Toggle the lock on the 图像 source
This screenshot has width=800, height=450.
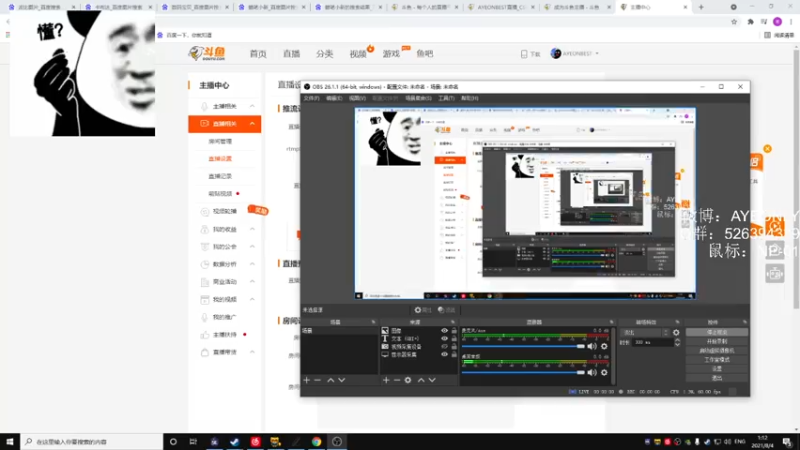[x=454, y=331]
